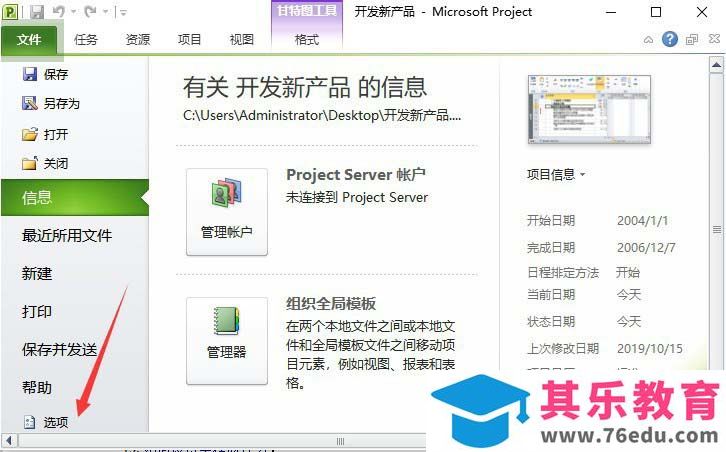Open the 帮助 section
This screenshot has height=452, width=726.
pos(37,387)
